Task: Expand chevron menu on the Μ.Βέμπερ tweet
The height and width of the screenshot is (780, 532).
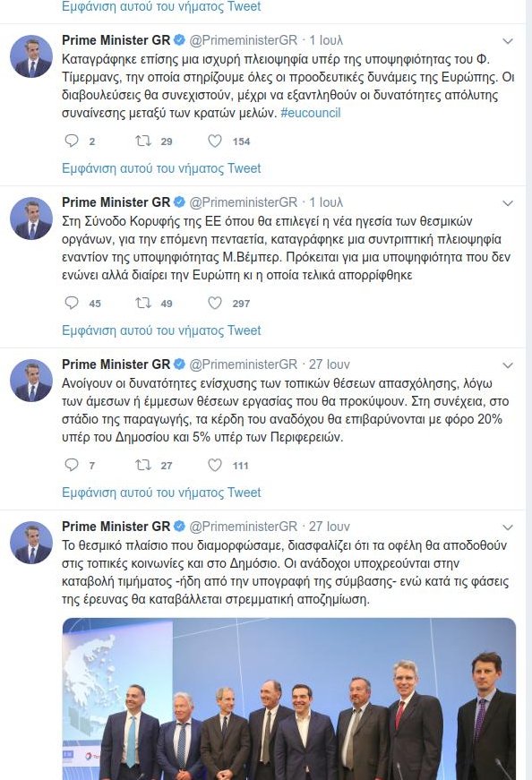Action: 508,203
